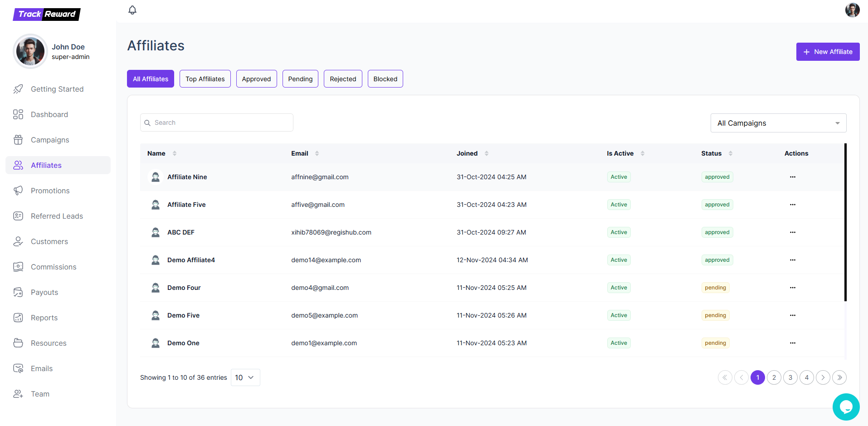Click the affiliates Search field
The width and height of the screenshot is (868, 426).
coord(217,122)
